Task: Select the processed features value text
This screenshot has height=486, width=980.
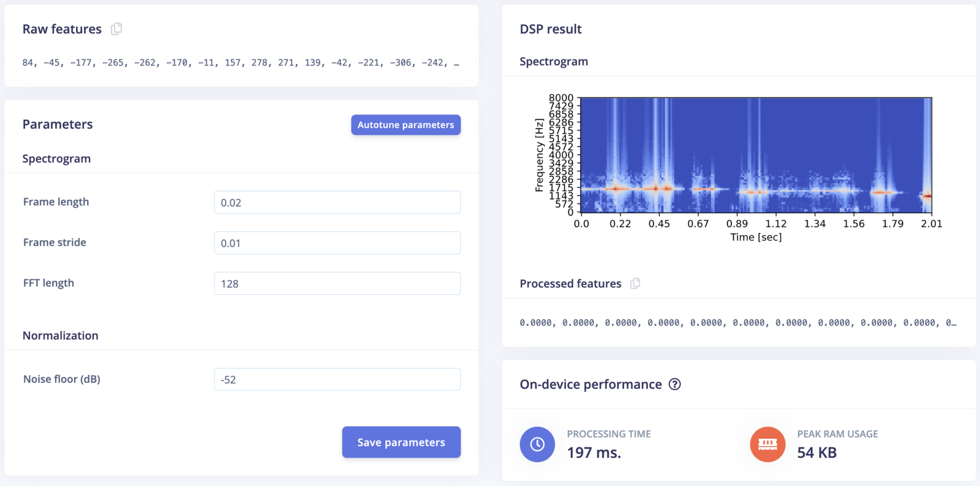Action: coord(738,322)
